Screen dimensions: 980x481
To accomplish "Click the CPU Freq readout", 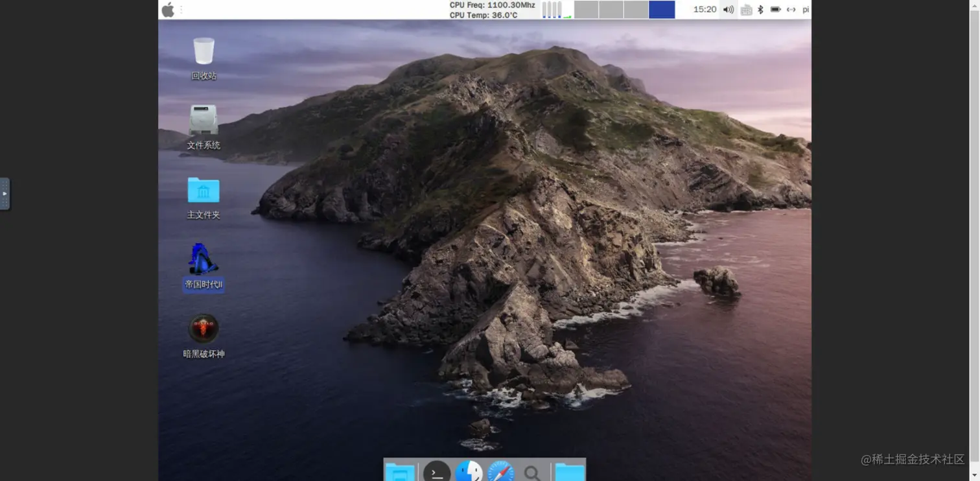I will [x=493, y=5].
